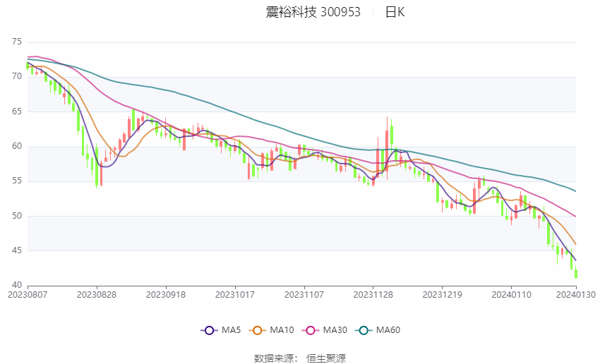Click the tall red candlestick near 20231128
Viewport: 600px width, 364px height.
pyautogui.click(x=387, y=148)
